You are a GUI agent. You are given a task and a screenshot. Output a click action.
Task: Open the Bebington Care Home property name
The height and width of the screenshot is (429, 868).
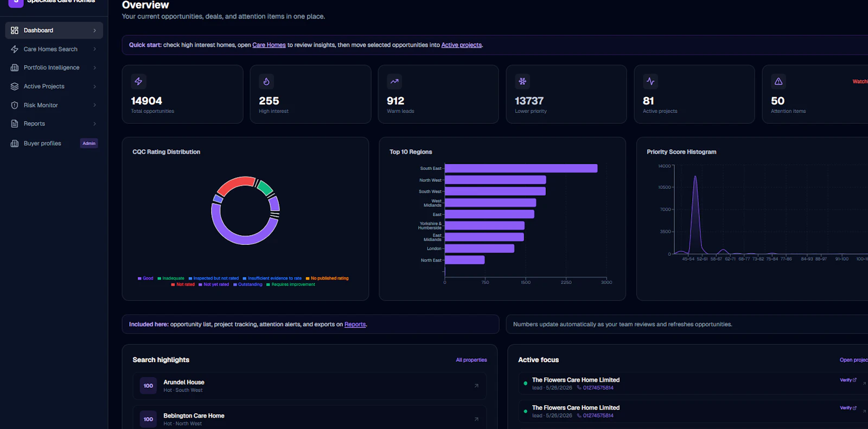point(194,416)
